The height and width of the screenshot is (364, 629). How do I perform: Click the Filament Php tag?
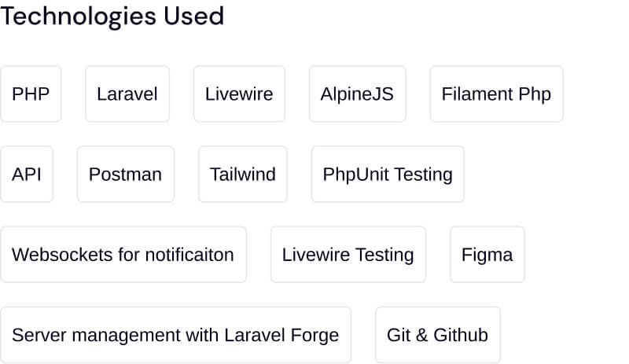pos(496,94)
